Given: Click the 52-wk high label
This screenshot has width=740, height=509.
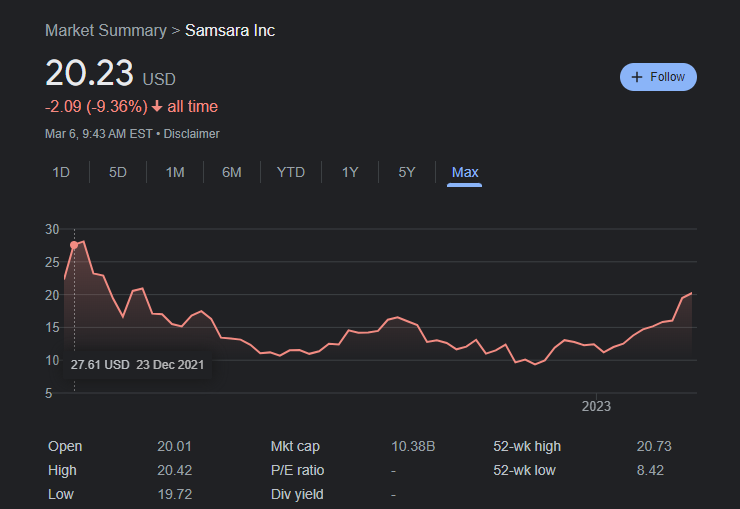Looking at the screenshot, I should coord(527,446).
